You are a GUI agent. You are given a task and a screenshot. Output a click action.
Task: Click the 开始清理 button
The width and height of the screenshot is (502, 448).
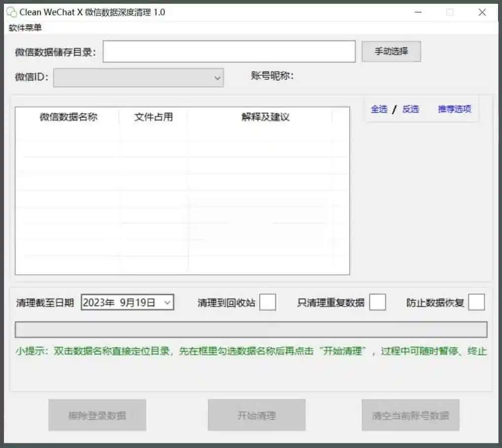(x=256, y=414)
